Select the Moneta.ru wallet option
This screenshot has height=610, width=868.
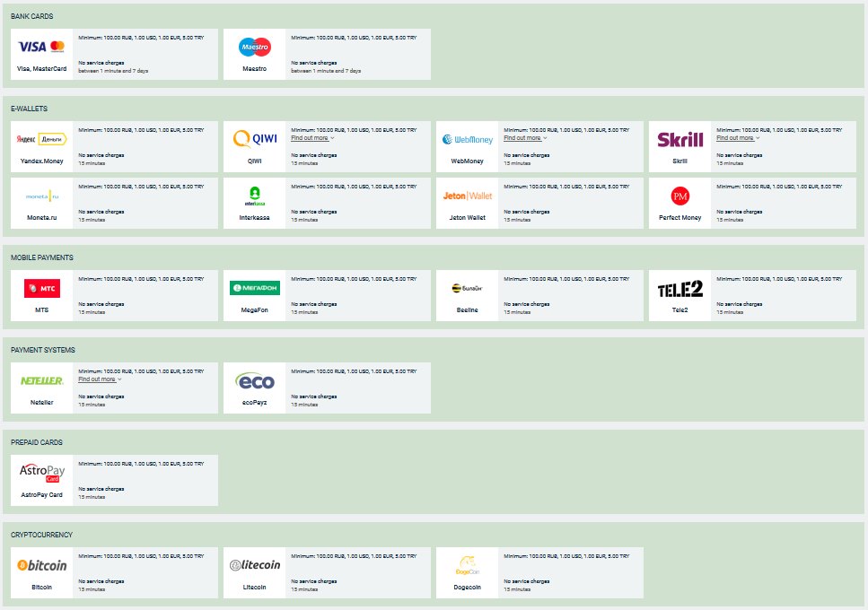[114, 203]
